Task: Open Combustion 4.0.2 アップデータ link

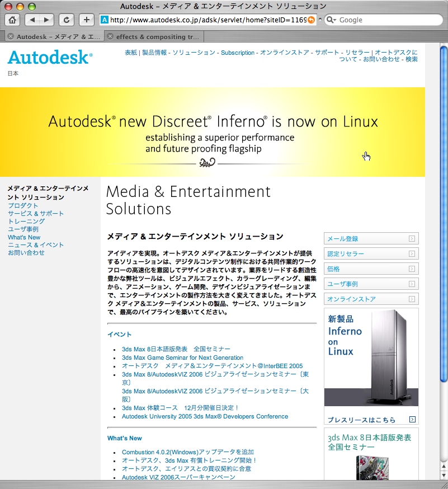Action: tap(188, 452)
